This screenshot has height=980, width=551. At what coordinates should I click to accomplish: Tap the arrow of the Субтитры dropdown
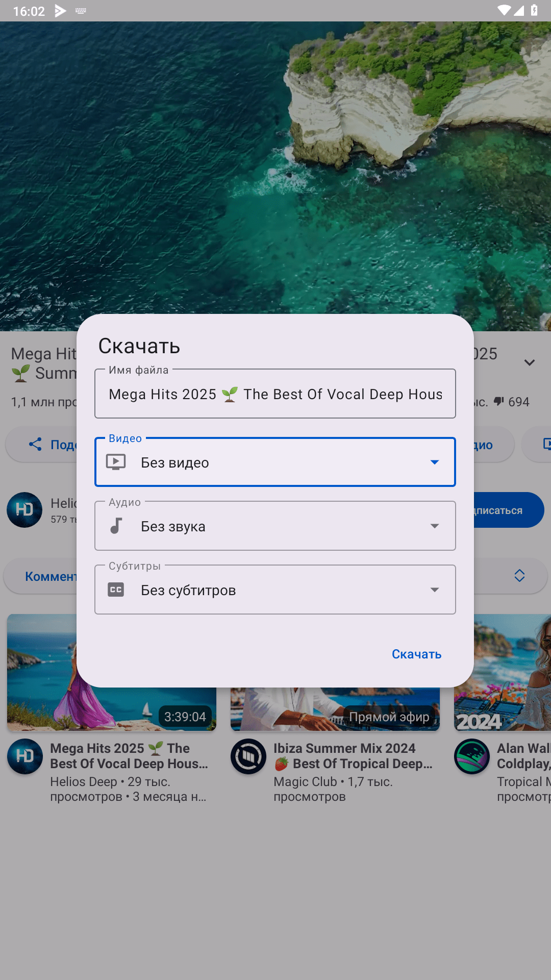tap(435, 590)
